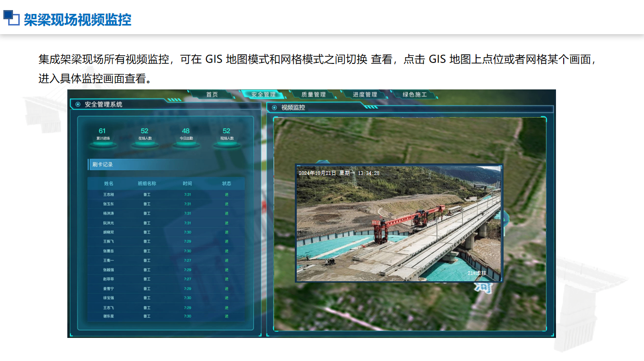Select the name 杨洪涛
Image resolution: width=644 pixels, height=361 pixels.
[109, 213]
